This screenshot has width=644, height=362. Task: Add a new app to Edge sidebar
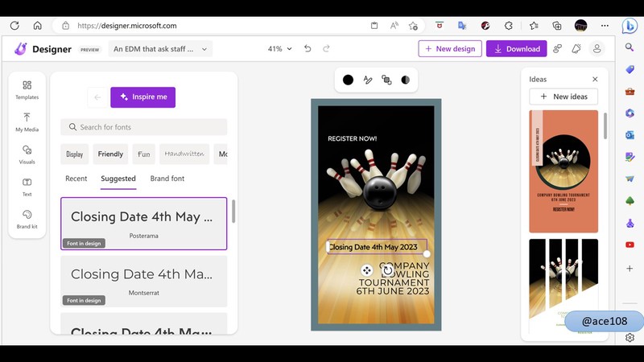pos(630,269)
